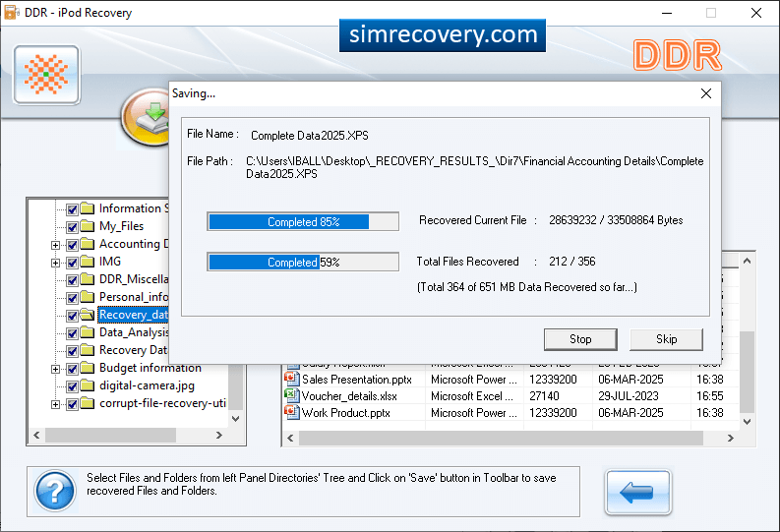The image size is (780, 532).
Task: Click the Voucher_details.xlsx Excel file icon
Action: [x=291, y=395]
